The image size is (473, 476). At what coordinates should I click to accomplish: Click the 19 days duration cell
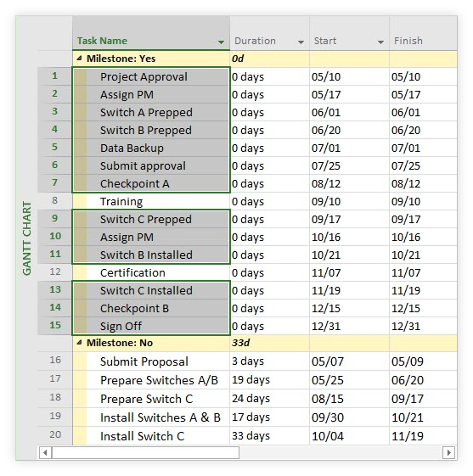[x=269, y=380]
